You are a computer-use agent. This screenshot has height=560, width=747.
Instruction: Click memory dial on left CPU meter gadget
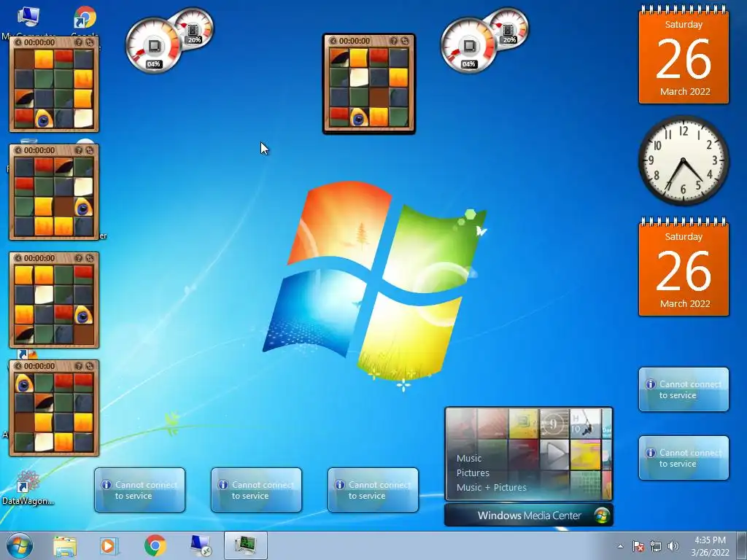(x=194, y=28)
